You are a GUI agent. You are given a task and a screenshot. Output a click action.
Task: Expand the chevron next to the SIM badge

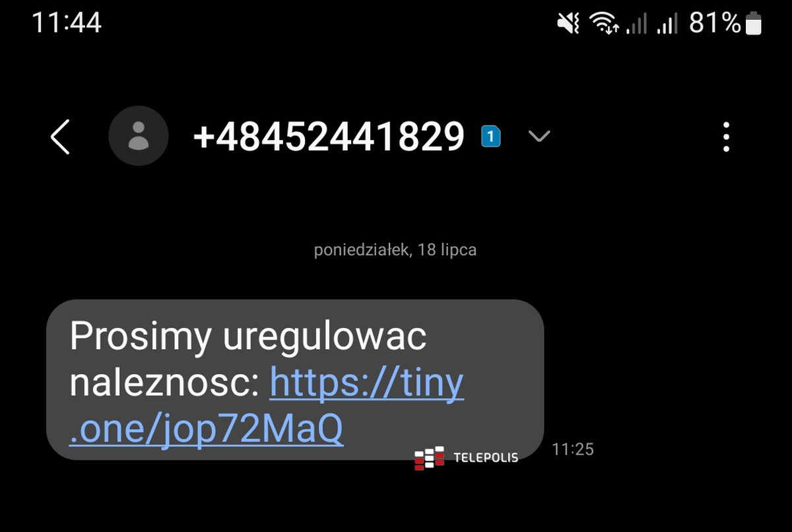tap(539, 137)
